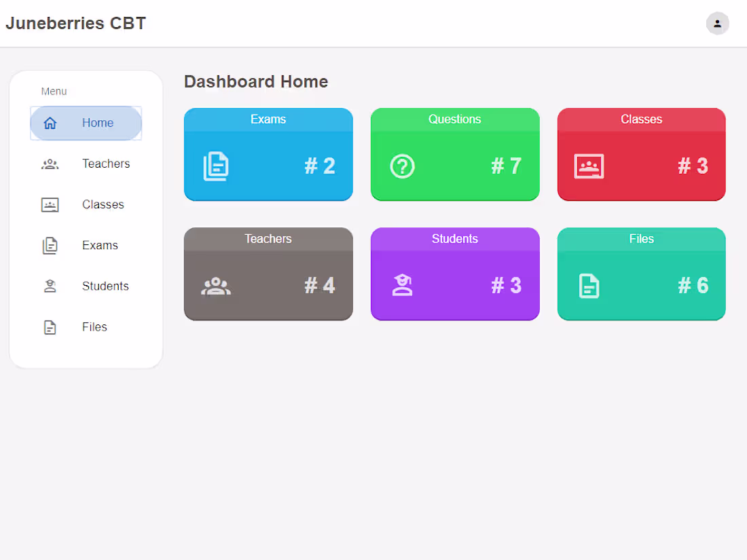Click the Teachers card showing count 4
747x560 pixels.
(268, 274)
